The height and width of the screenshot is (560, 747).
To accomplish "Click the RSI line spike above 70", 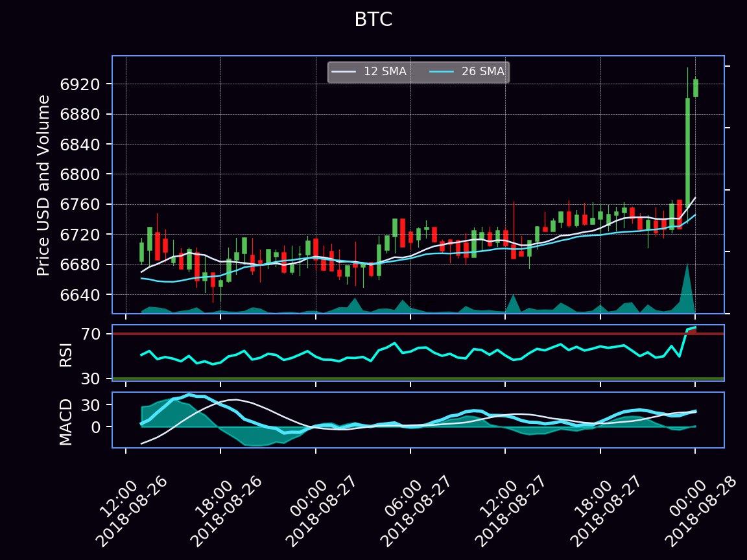I will [x=691, y=329].
